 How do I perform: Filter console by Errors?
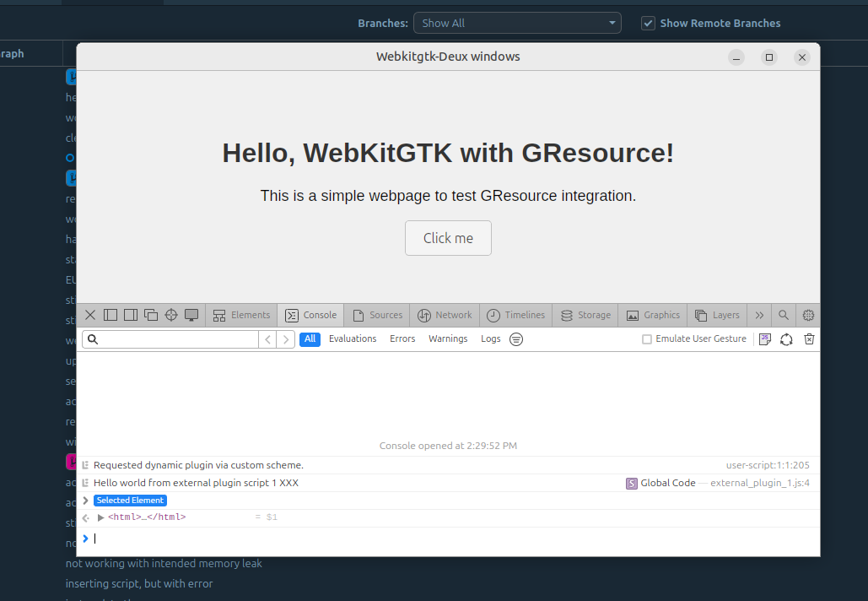pos(402,339)
